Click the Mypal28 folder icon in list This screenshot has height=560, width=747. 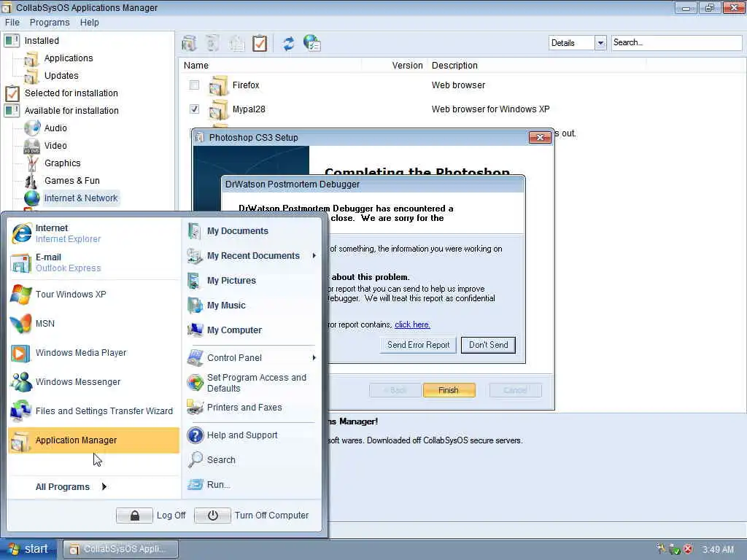click(218, 109)
